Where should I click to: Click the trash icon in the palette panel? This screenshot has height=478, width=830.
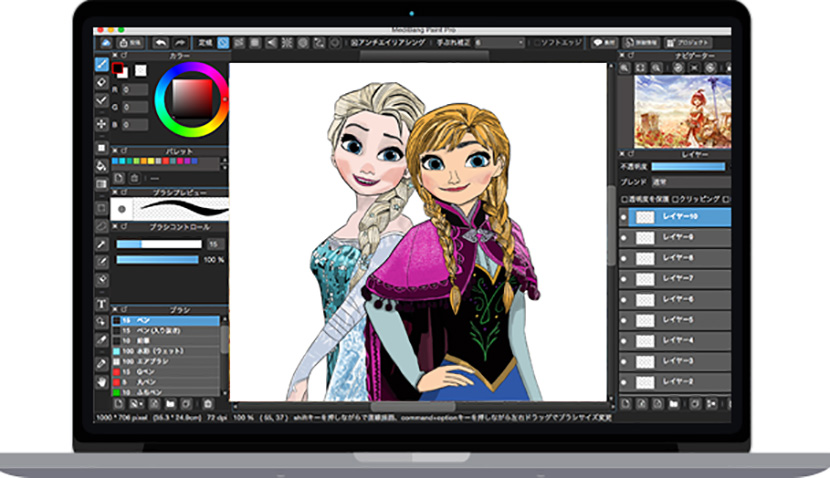point(134,178)
